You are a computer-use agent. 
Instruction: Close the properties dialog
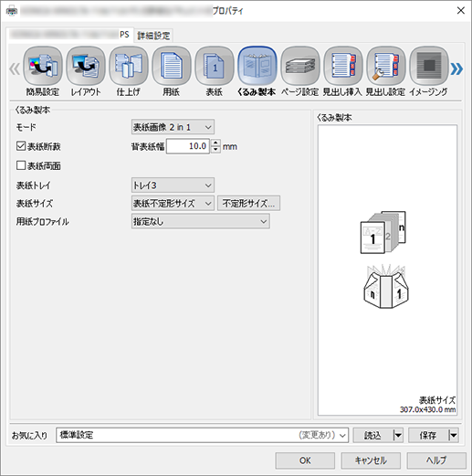(x=461, y=11)
